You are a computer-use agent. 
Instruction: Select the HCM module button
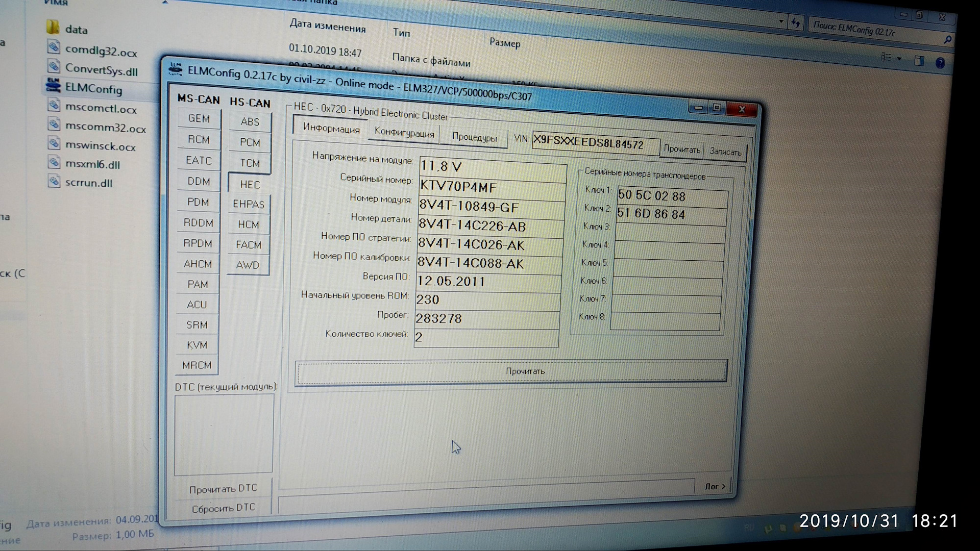[249, 224]
